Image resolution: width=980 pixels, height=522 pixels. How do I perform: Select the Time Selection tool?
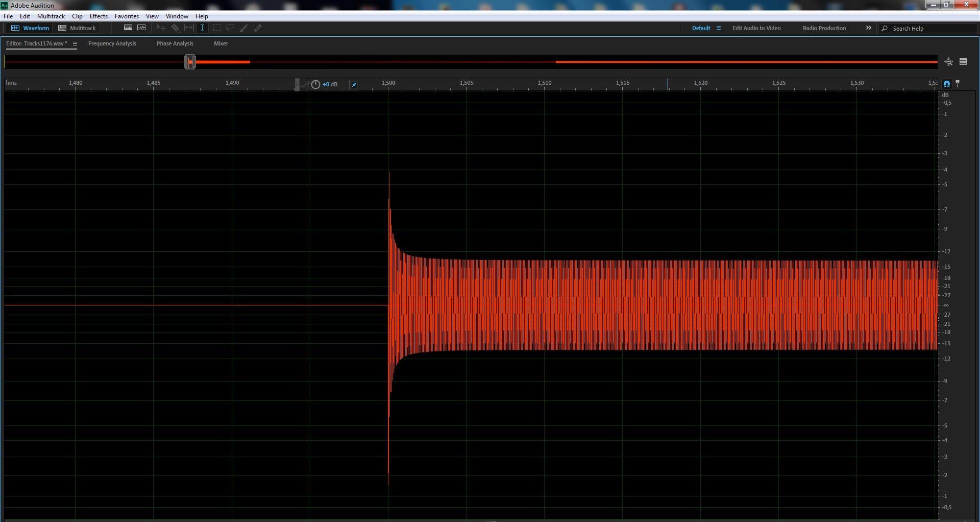pyautogui.click(x=203, y=28)
